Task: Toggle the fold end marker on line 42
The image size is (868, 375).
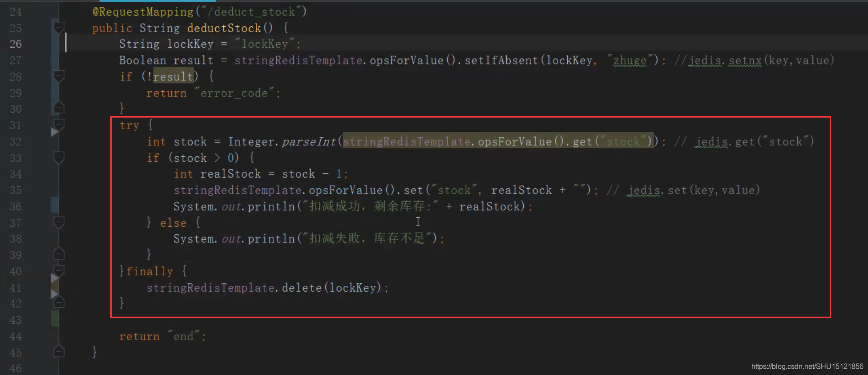Action: [59, 303]
